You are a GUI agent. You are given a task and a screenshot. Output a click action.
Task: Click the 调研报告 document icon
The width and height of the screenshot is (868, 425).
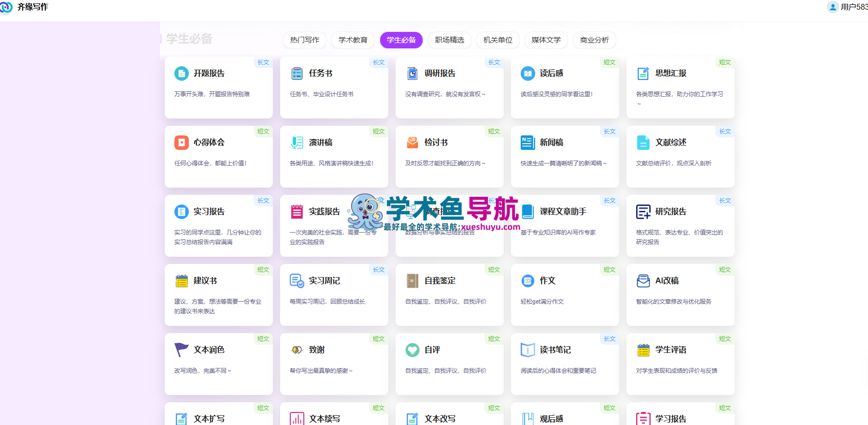pos(413,73)
